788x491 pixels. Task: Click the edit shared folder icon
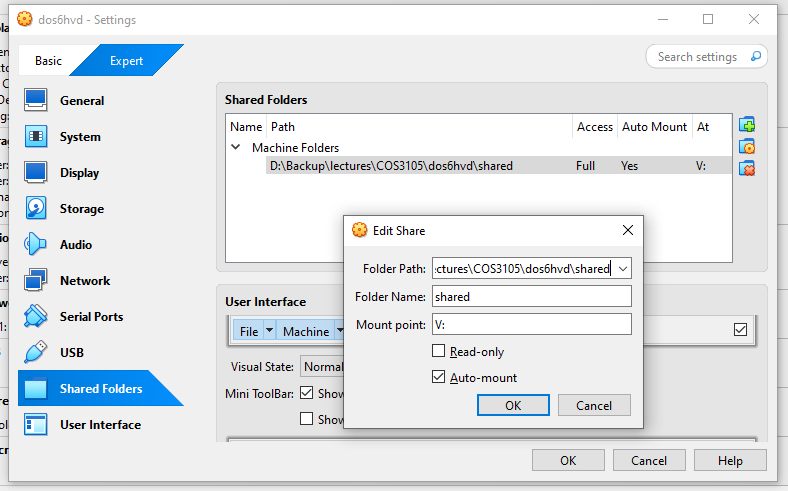click(x=747, y=147)
